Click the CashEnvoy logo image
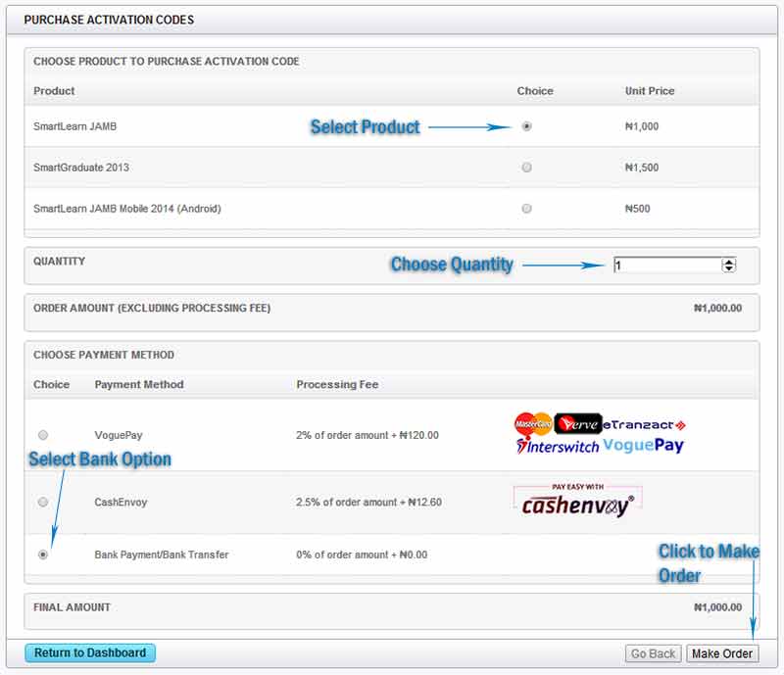Viewport: 784px width, 675px height. (577, 501)
